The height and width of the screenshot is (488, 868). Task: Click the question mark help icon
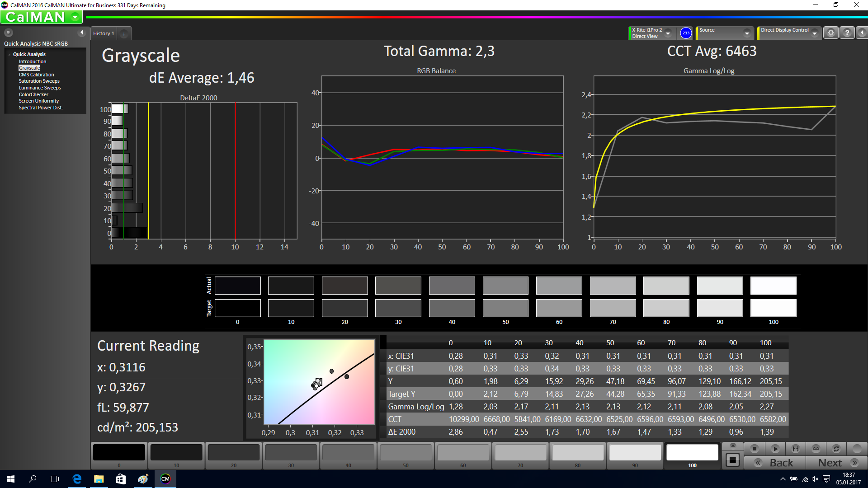pyautogui.click(x=847, y=33)
